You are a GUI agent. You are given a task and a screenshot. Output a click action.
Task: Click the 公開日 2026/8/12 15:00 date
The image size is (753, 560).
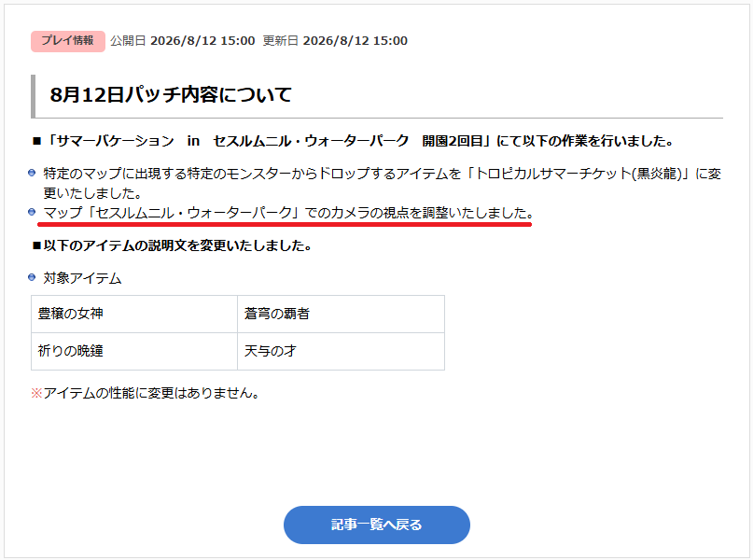point(183,41)
